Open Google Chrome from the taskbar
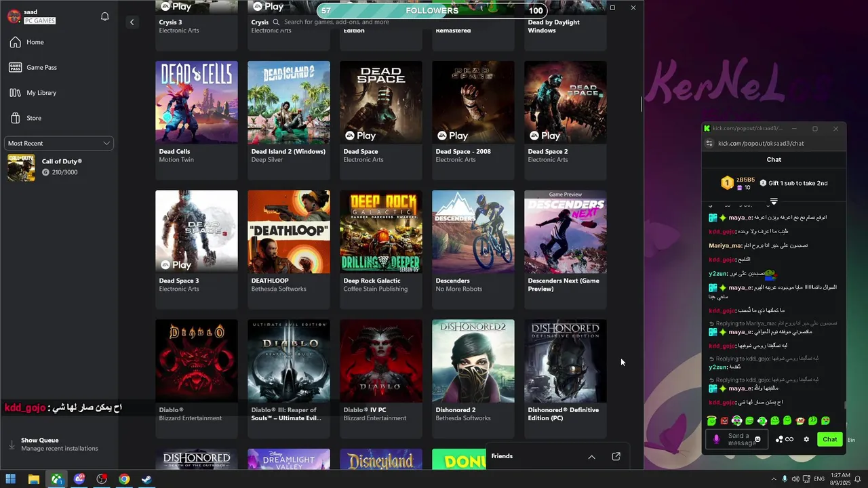868x488 pixels. [124, 479]
